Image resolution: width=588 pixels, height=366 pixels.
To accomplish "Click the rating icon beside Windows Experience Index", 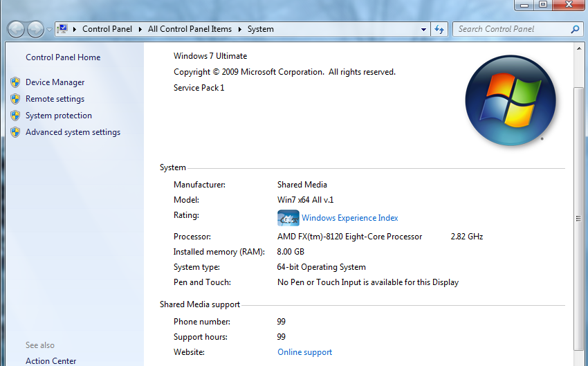I will pos(288,218).
